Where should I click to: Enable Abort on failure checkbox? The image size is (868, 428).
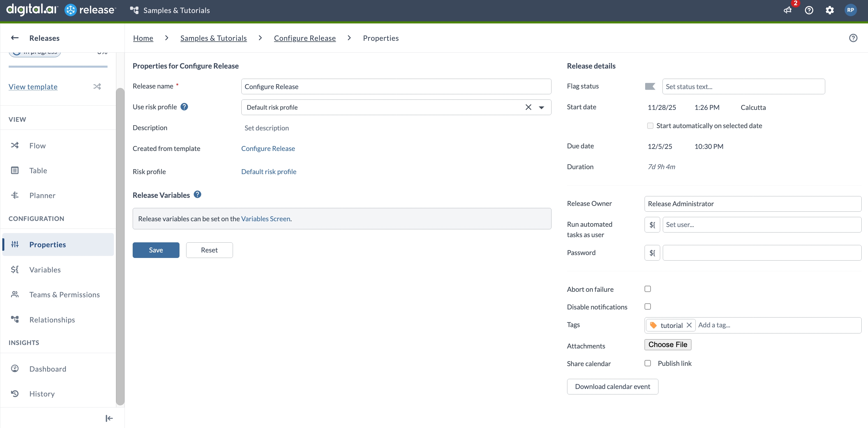click(x=648, y=289)
